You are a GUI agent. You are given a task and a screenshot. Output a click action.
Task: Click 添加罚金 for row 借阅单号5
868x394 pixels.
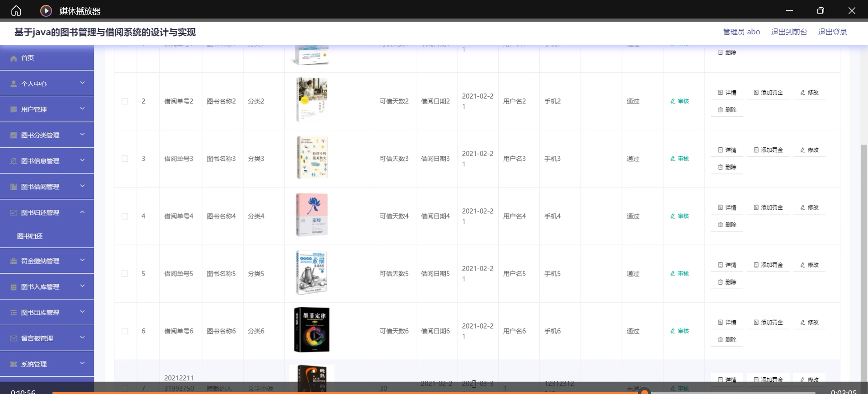pos(768,265)
